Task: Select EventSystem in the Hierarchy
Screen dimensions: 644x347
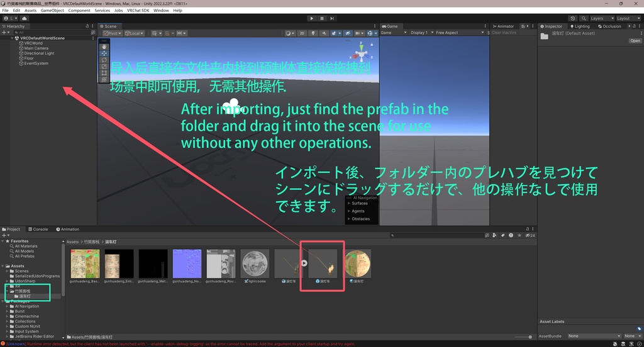Action: point(36,63)
